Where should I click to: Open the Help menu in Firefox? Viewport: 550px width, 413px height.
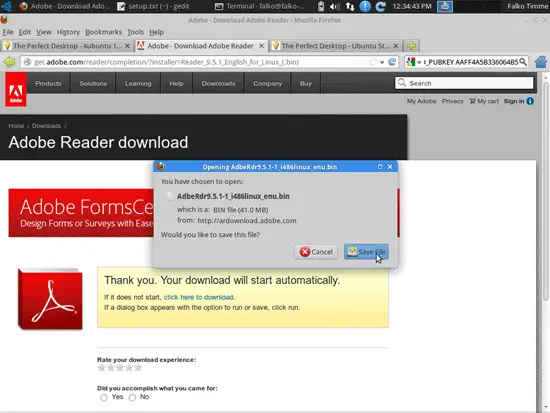coord(156,32)
